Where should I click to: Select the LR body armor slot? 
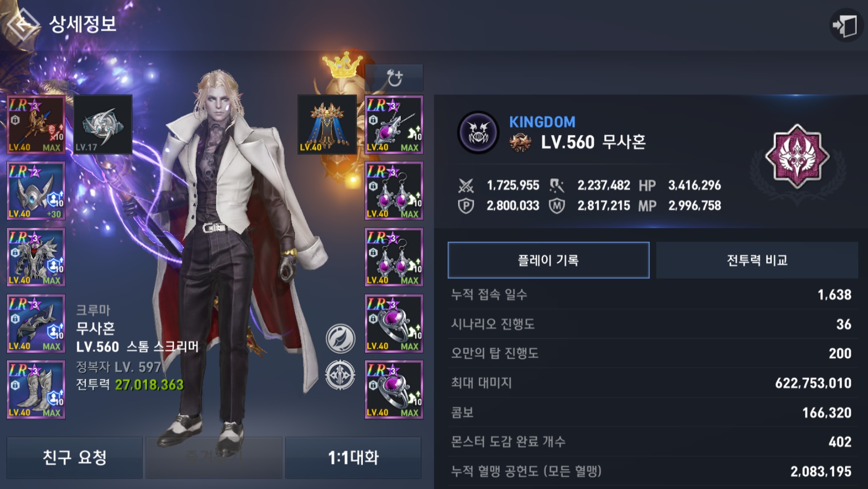(x=36, y=257)
